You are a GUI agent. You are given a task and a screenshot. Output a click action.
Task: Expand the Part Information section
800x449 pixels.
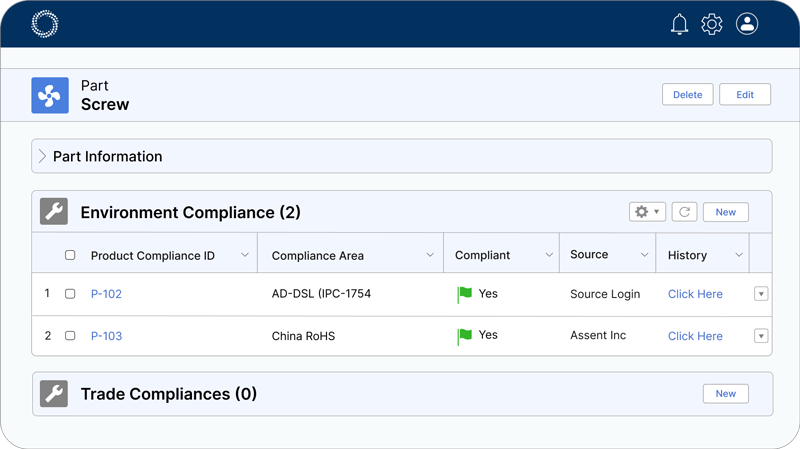point(43,156)
